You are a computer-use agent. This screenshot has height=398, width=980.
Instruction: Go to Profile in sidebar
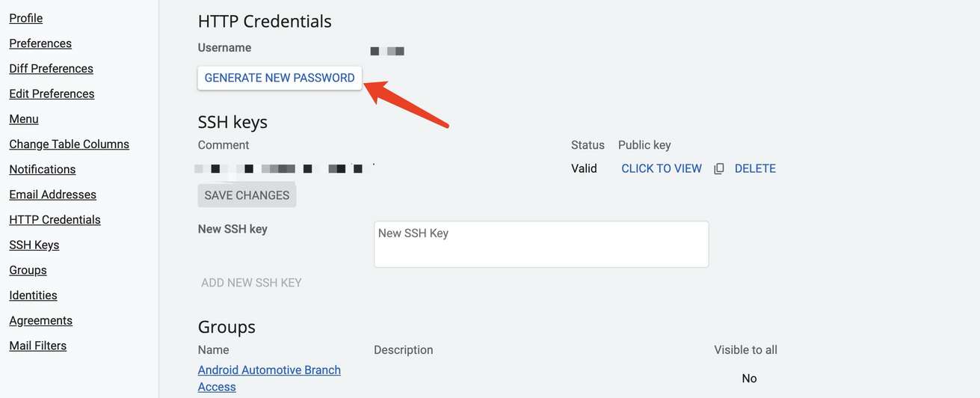pos(26,18)
